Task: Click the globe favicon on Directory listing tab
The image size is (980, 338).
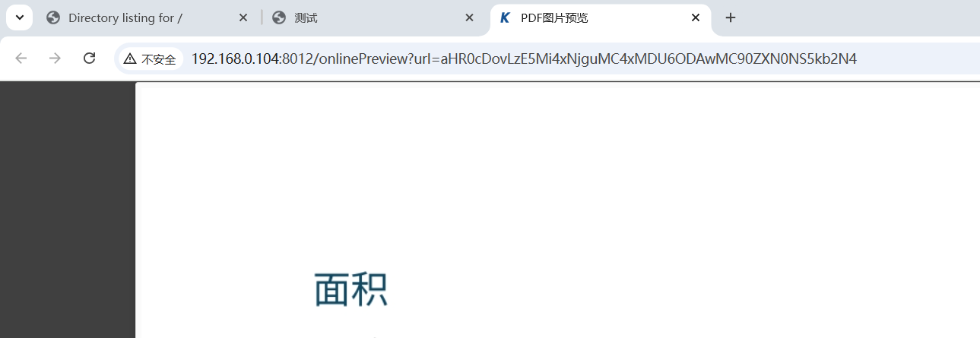Action: [x=53, y=17]
